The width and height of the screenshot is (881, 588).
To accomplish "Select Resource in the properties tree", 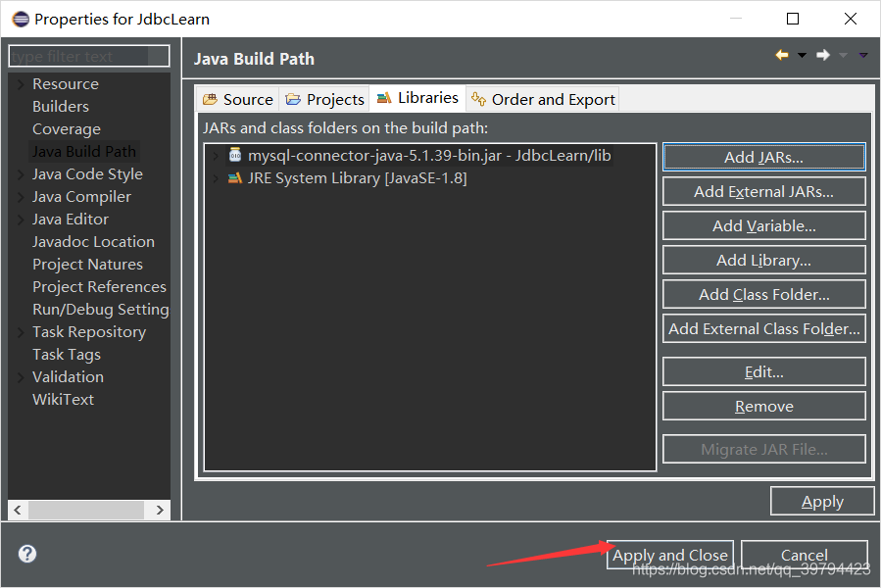I will [x=66, y=83].
